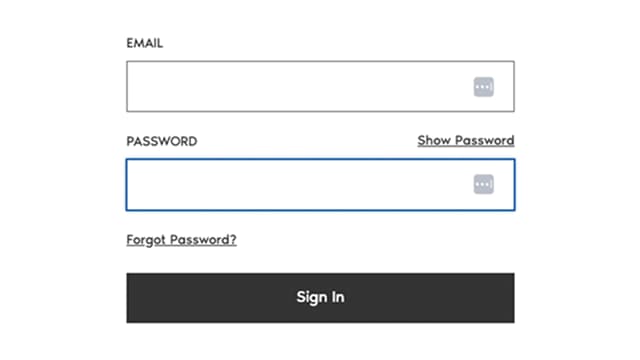Click inside the Email input box
Image resolution: width=640 pixels, height=360 pixels.
[320, 86]
